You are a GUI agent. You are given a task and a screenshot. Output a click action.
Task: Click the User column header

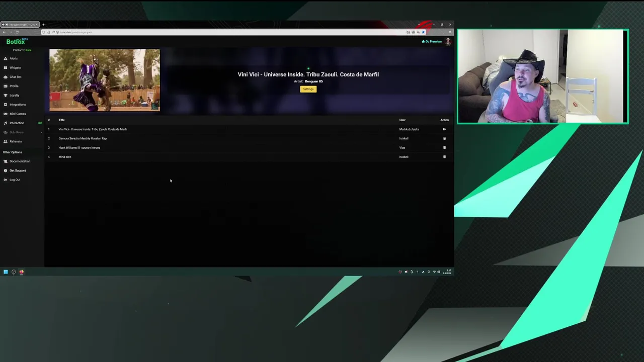pyautogui.click(x=403, y=120)
